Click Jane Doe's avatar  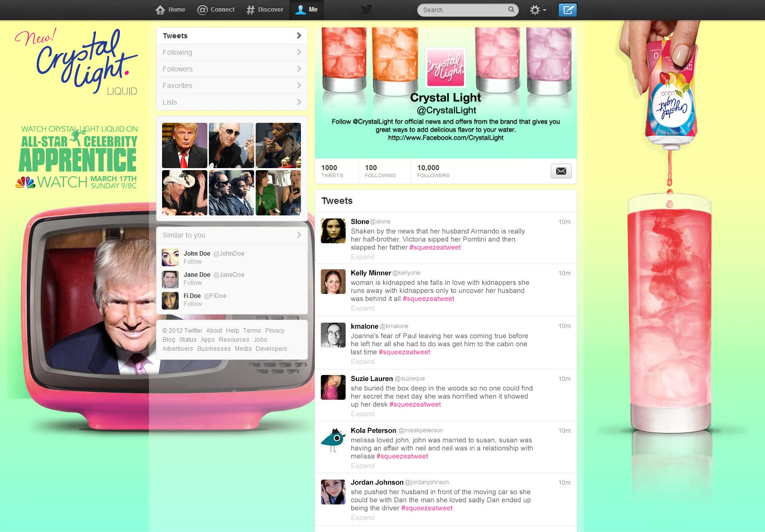click(x=170, y=279)
